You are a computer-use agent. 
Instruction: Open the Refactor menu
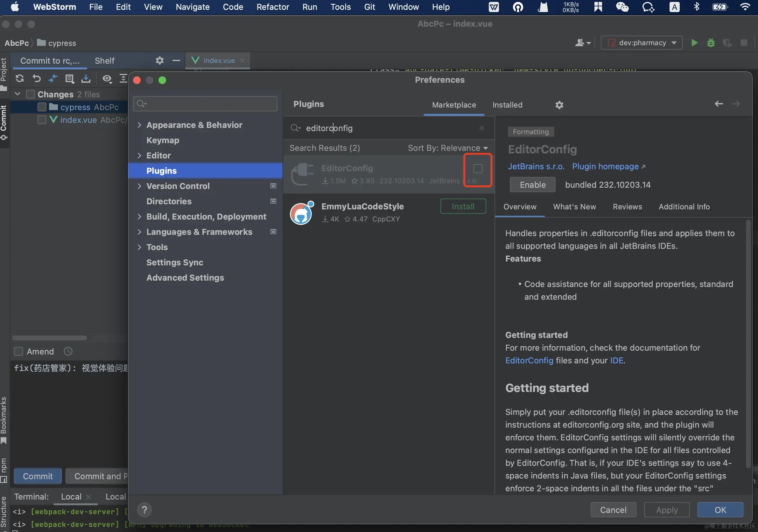272,7
